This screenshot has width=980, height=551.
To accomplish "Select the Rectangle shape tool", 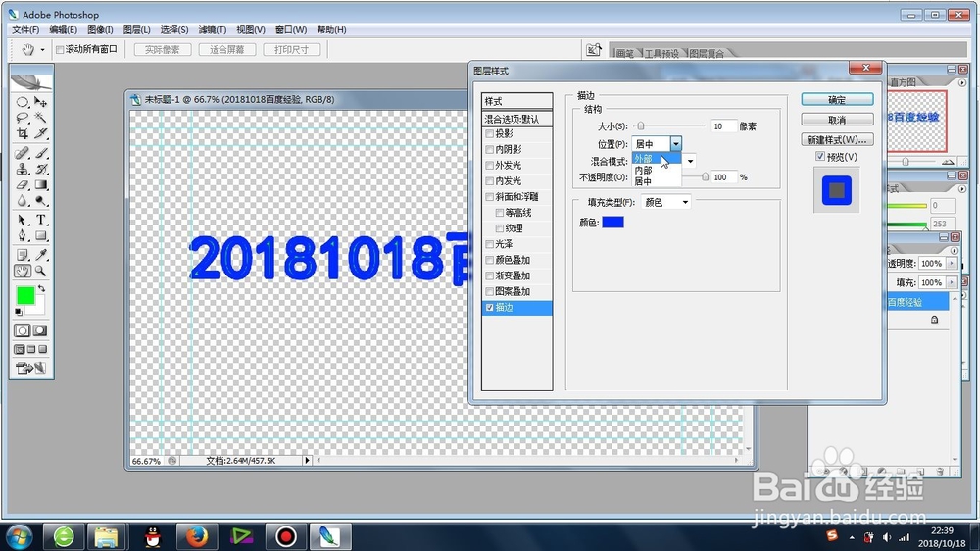I will 40,235.
